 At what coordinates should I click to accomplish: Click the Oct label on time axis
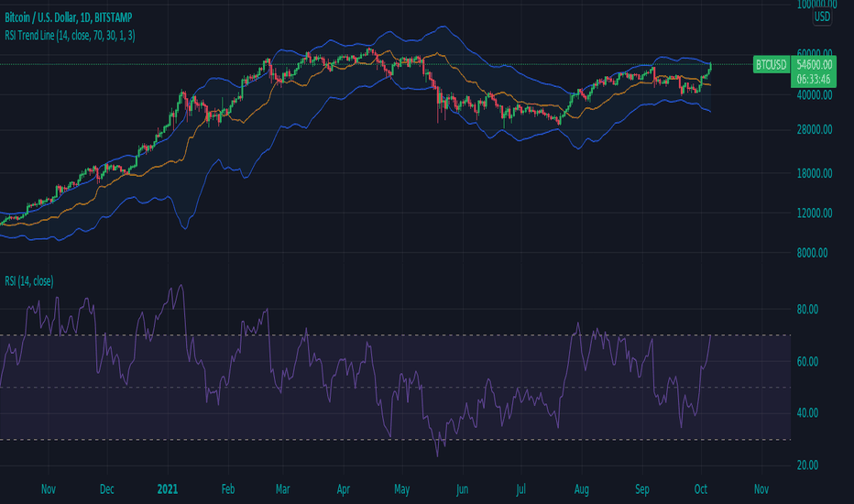tap(701, 489)
